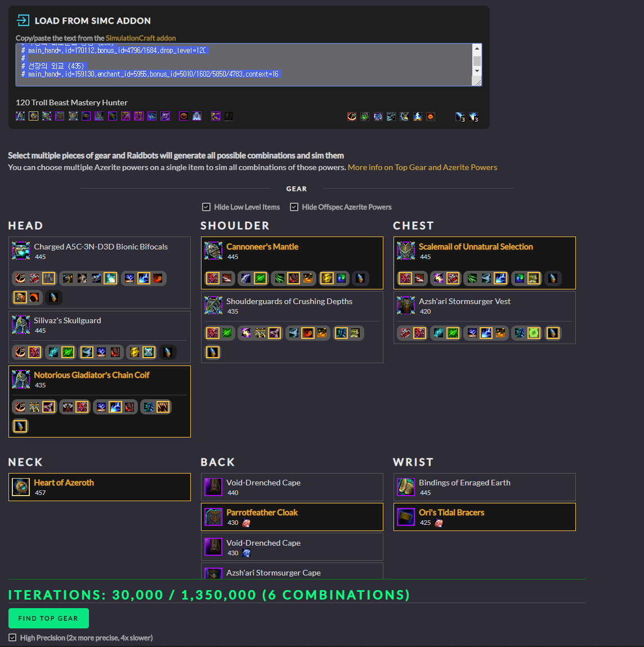The height and width of the screenshot is (647, 644).
Task: Click the green paw talent icon in character summary
Action: point(365,117)
